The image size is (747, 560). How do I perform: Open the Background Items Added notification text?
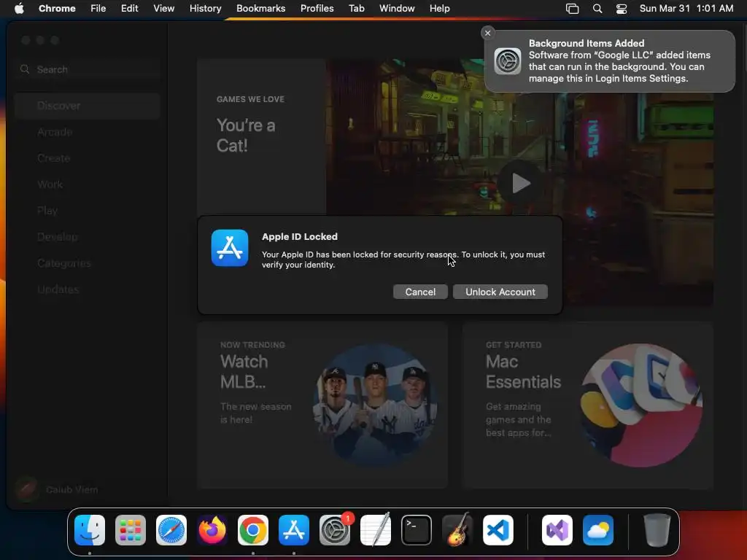coord(619,61)
